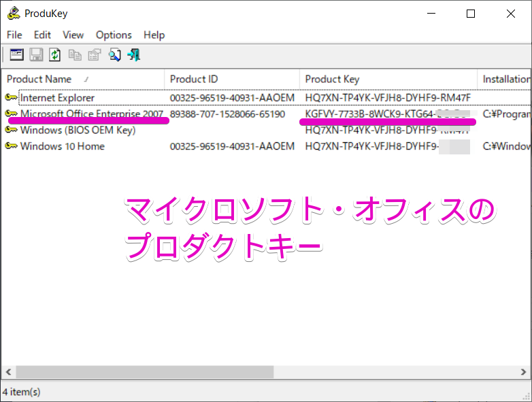Viewport: 532px width, 402px height.
Task: Click the 4 item(s) status bar text
Action: click(x=21, y=392)
